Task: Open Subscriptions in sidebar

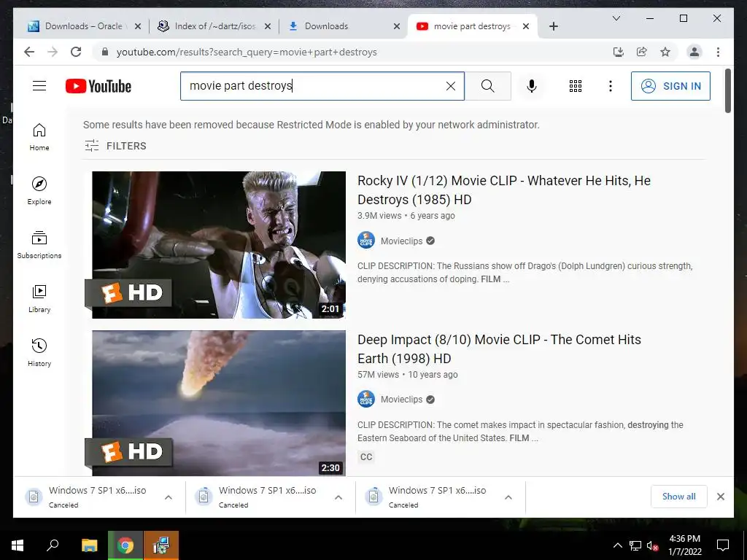Action: [x=39, y=245]
